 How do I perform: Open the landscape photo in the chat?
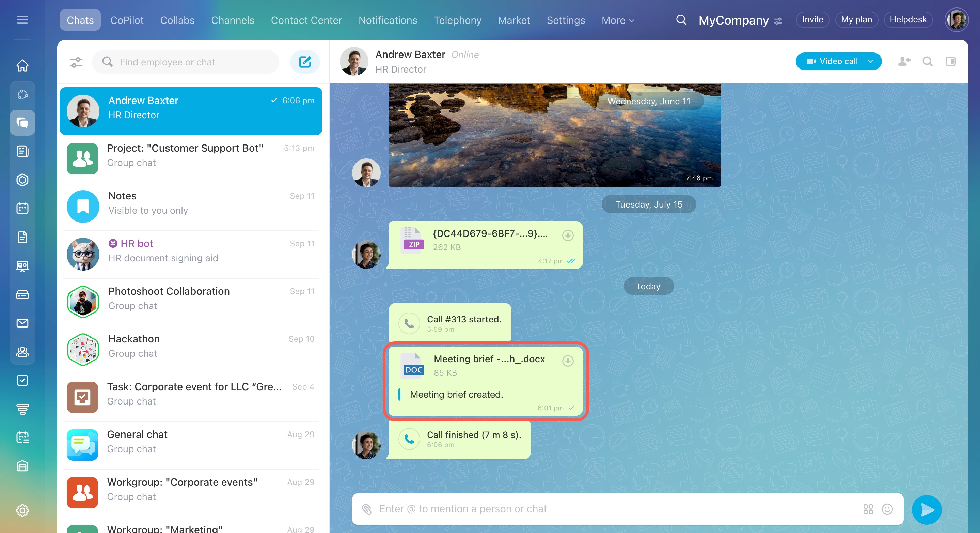(x=555, y=135)
